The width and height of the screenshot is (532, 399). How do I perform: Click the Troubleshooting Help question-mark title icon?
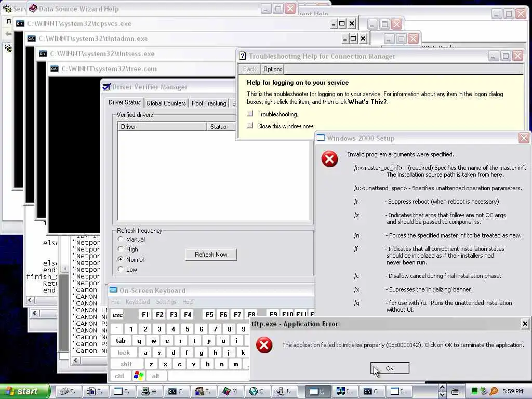[x=242, y=56]
